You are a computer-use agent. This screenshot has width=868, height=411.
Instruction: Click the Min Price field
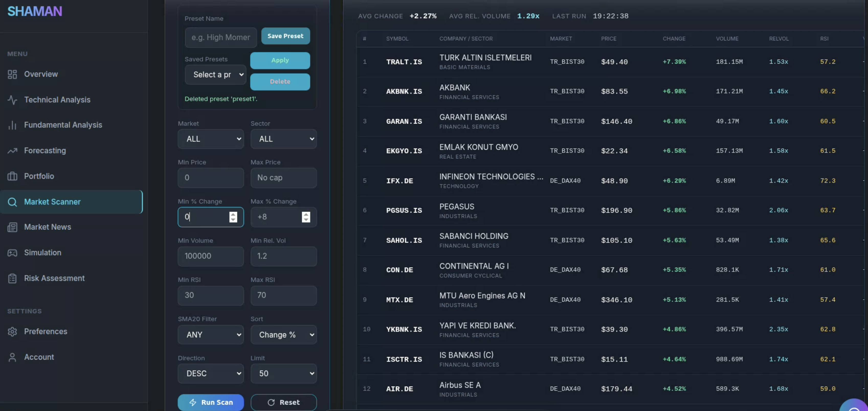coord(210,178)
